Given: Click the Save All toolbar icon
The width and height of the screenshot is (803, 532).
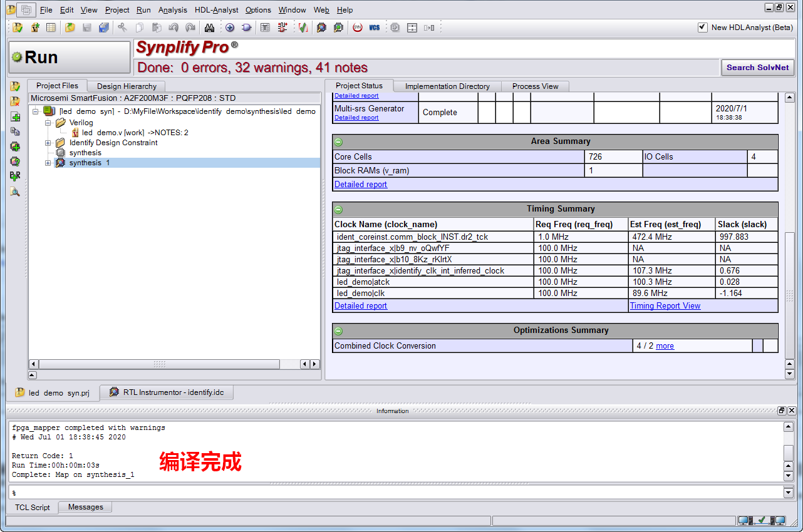Looking at the screenshot, I should point(104,28).
